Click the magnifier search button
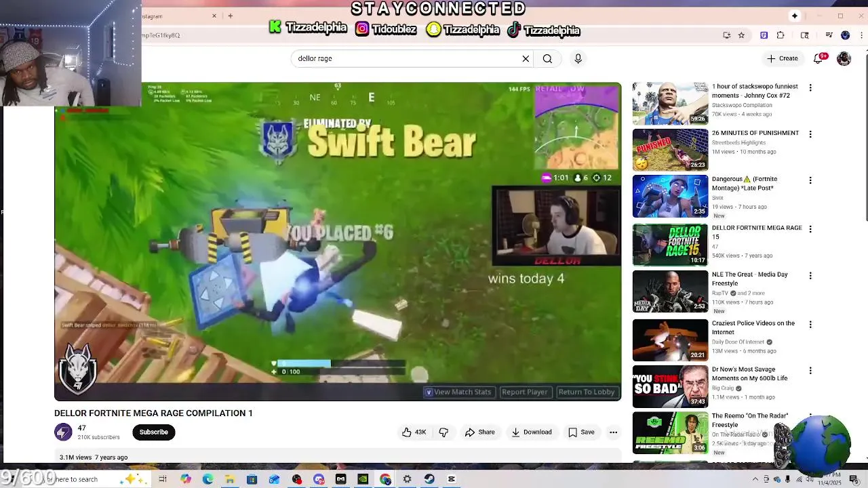This screenshot has width=868, height=488. [x=547, y=59]
